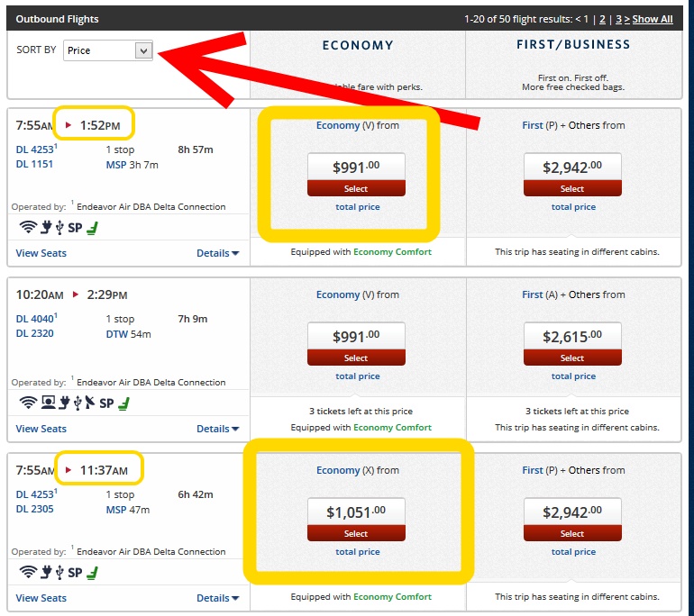Click the satellite TV icon on the 10:20AM flight
694x616 pixels.
coord(90,403)
